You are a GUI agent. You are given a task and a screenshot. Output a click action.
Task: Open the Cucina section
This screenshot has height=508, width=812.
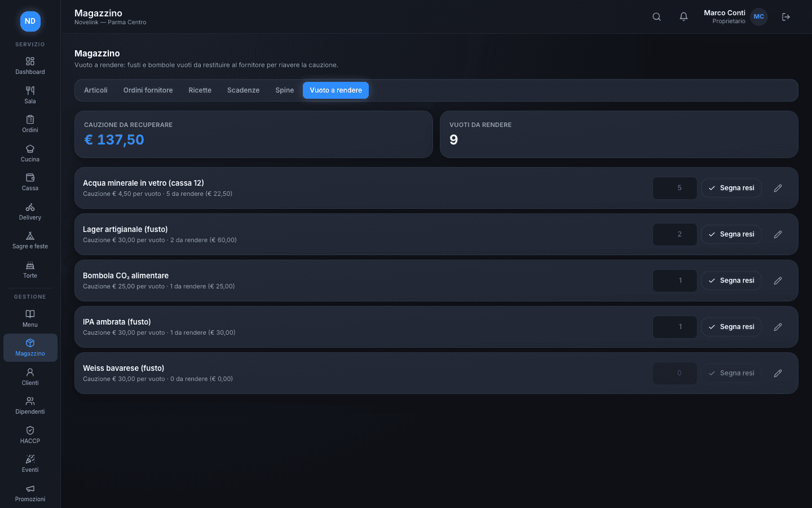click(x=30, y=153)
